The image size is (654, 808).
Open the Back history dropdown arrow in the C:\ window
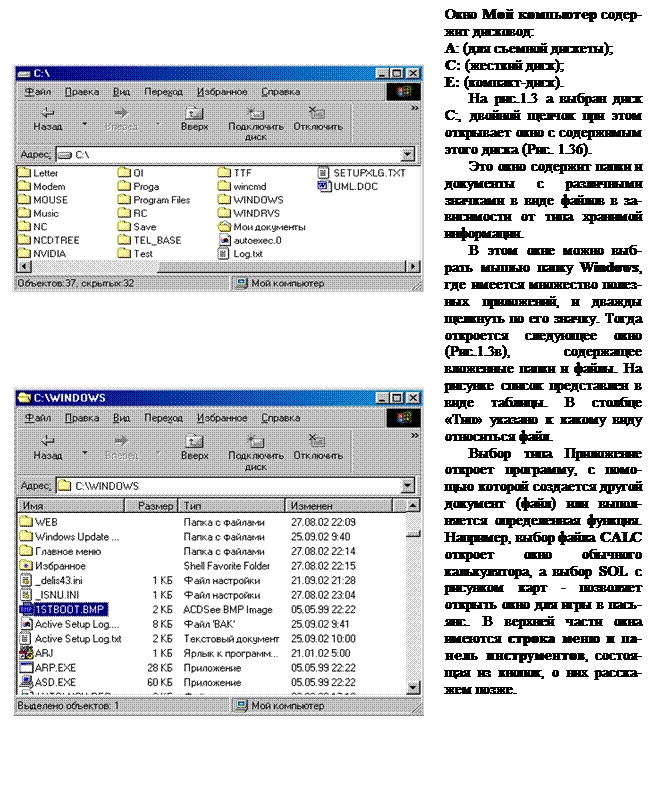click(85, 124)
